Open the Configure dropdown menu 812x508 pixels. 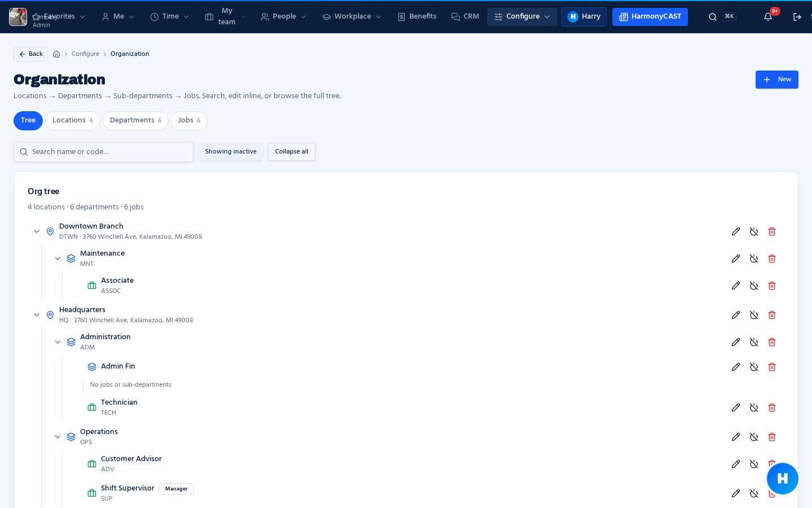click(522, 17)
